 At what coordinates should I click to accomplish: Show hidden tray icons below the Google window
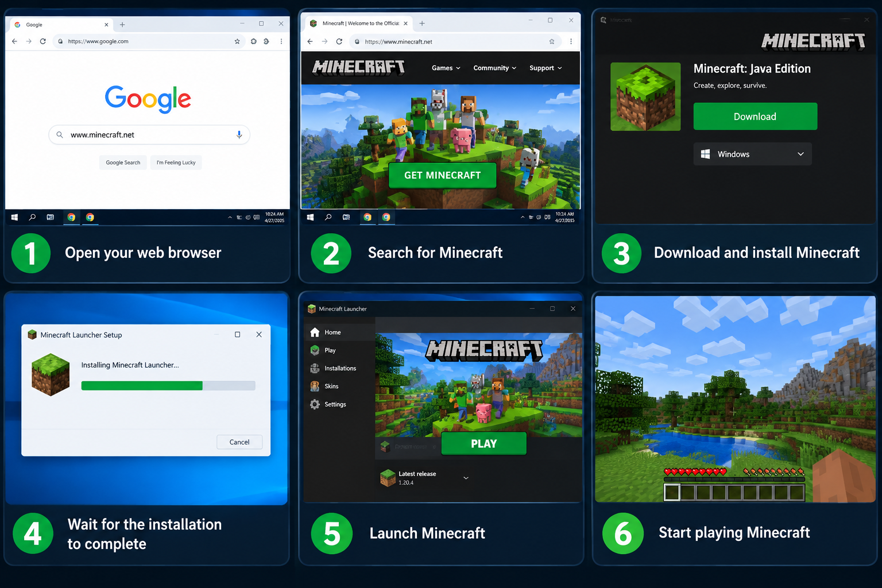(x=230, y=217)
